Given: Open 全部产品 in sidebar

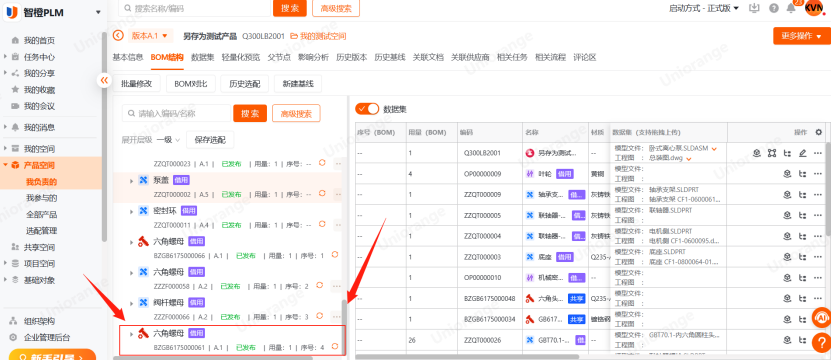Looking at the screenshot, I should pos(41,215).
